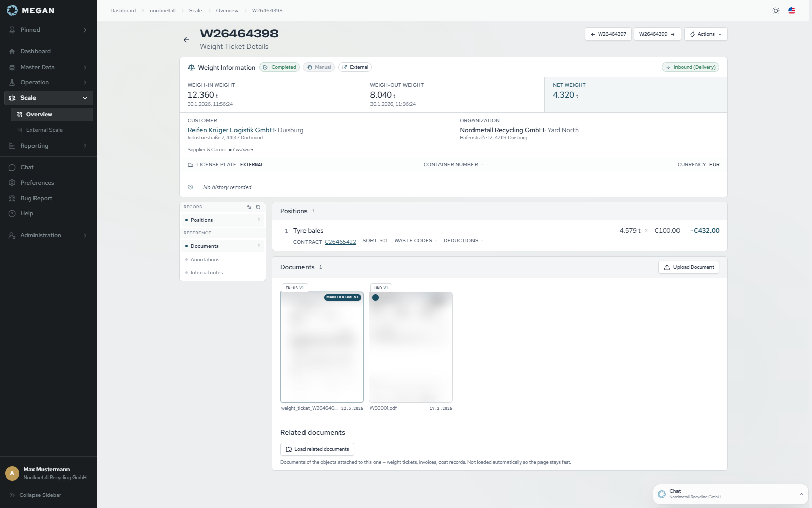Image resolution: width=812 pixels, height=508 pixels.
Task: Click the Help question mark icon
Action: tap(12, 213)
